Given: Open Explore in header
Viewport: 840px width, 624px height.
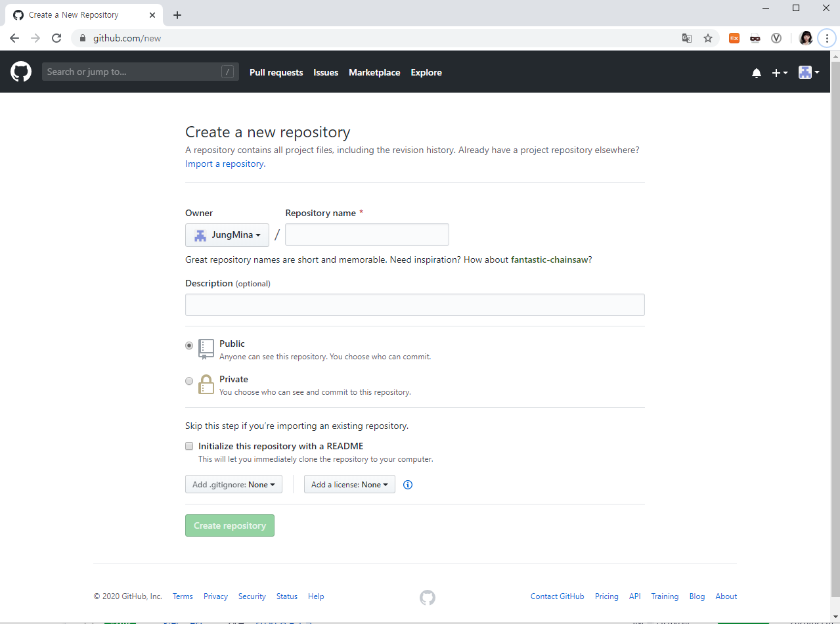Looking at the screenshot, I should point(426,72).
